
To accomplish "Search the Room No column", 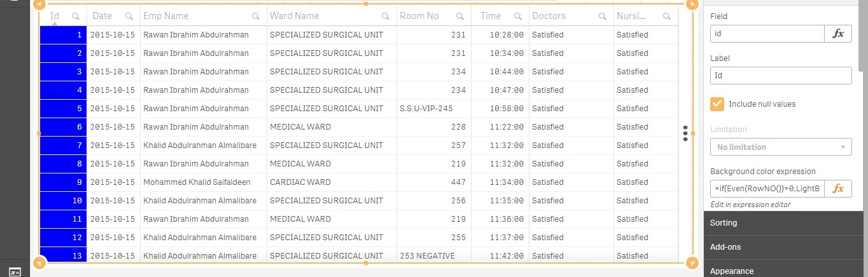I will point(460,16).
